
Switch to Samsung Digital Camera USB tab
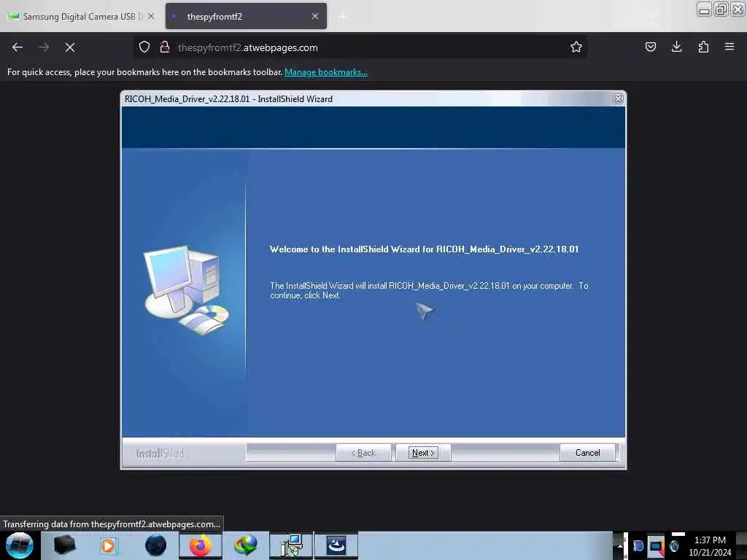(x=81, y=16)
